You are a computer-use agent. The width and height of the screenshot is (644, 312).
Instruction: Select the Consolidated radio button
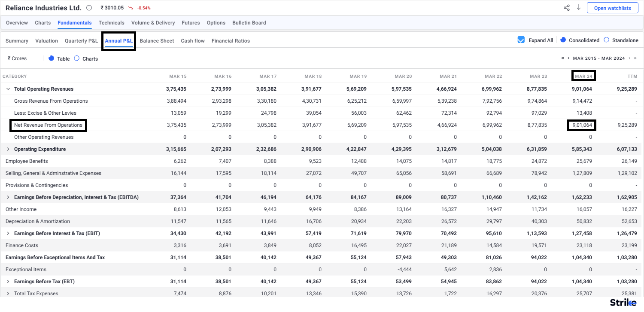pyautogui.click(x=563, y=40)
